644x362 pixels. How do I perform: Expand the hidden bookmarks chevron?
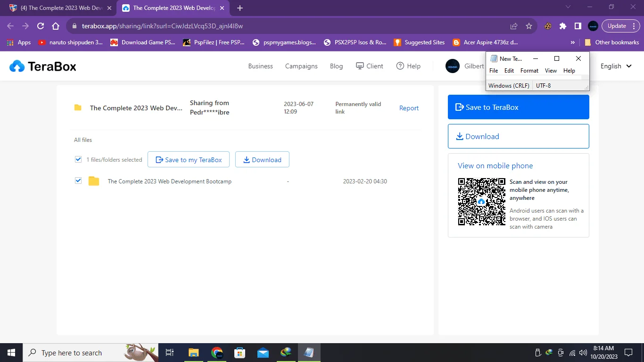coord(573,42)
